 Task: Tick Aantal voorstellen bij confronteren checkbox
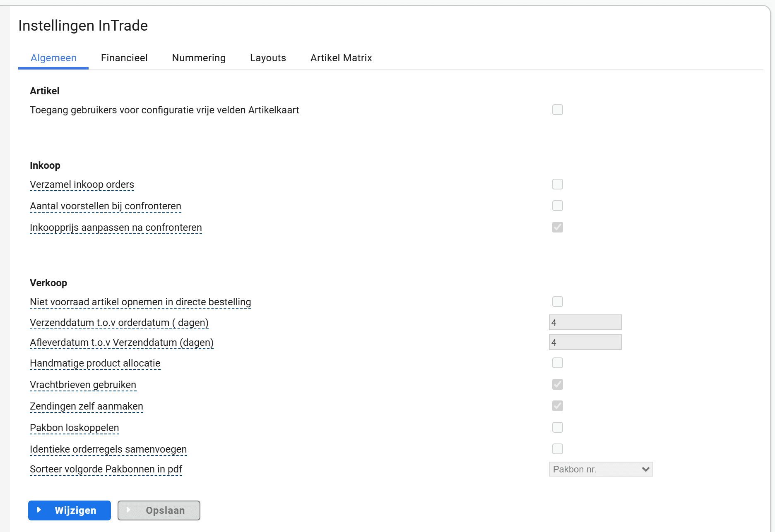pos(558,206)
